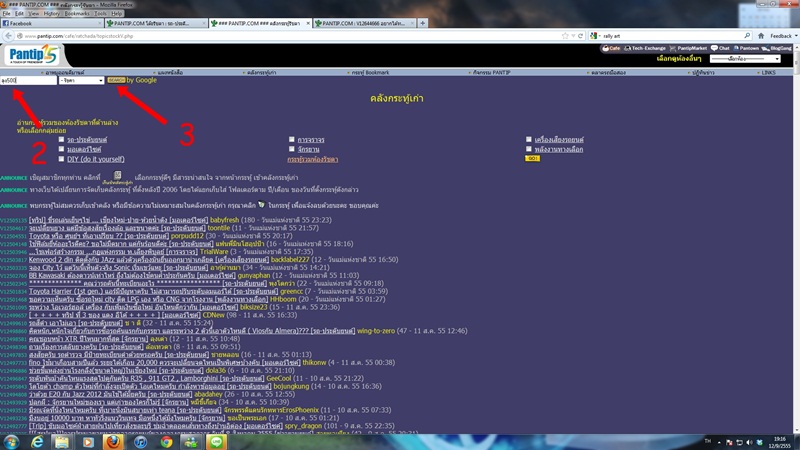This screenshot has height=450, width=800.
Task: Open Windows Media Player from taskbar
Action: pyautogui.click(x=88, y=442)
